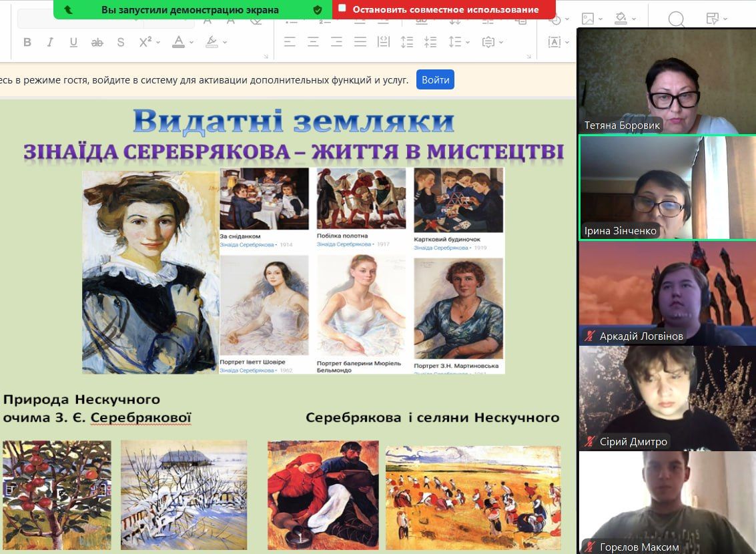Align text left
This screenshot has width=756, height=554.
(x=290, y=42)
